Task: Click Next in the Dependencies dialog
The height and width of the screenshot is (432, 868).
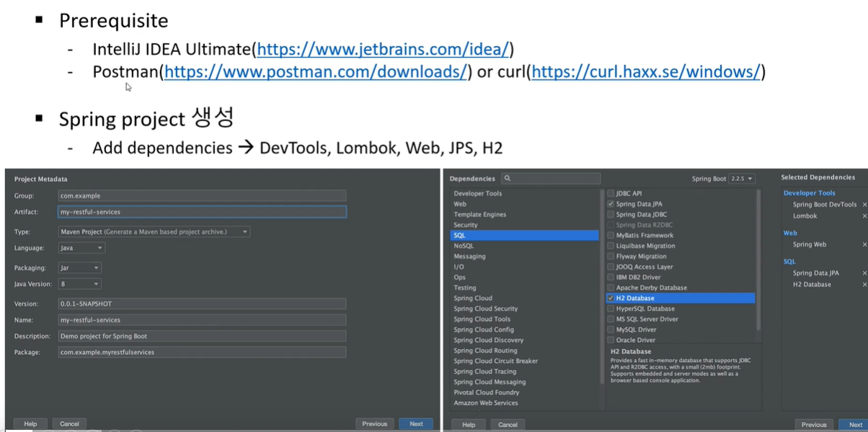Action: (x=855, y=425)
